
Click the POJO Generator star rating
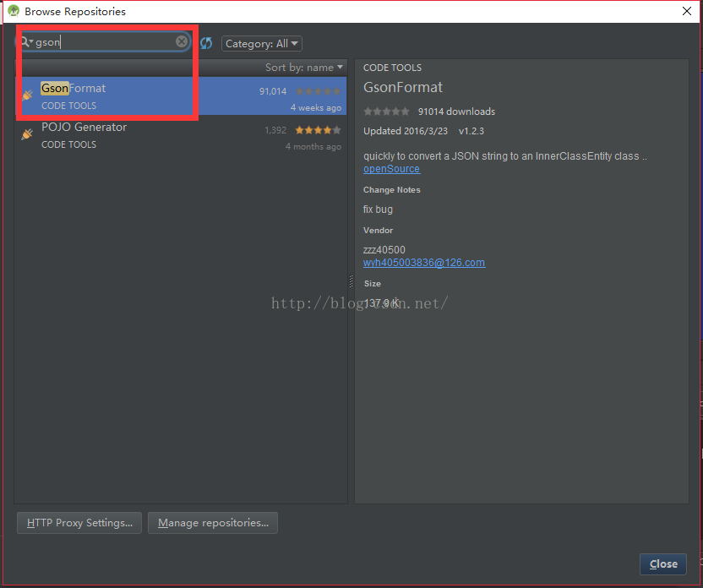[318, 130]
